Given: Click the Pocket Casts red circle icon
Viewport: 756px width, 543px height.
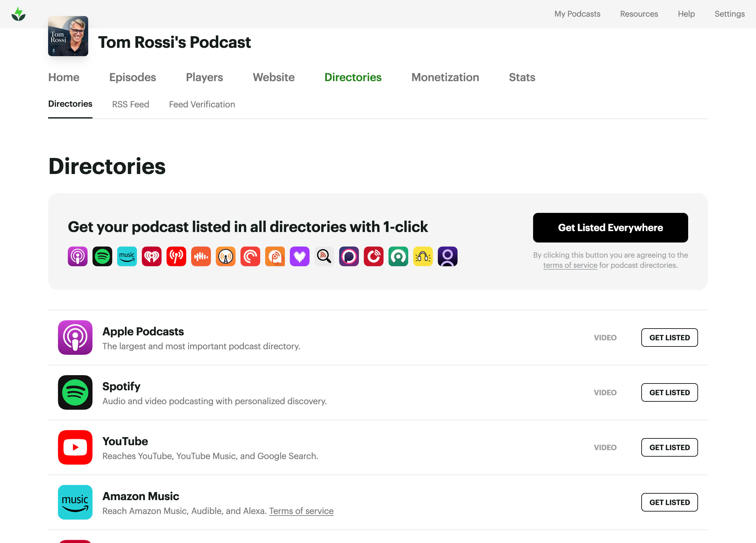Looking at the screenshot, I should pyautogui.click(x=250, y=256).
